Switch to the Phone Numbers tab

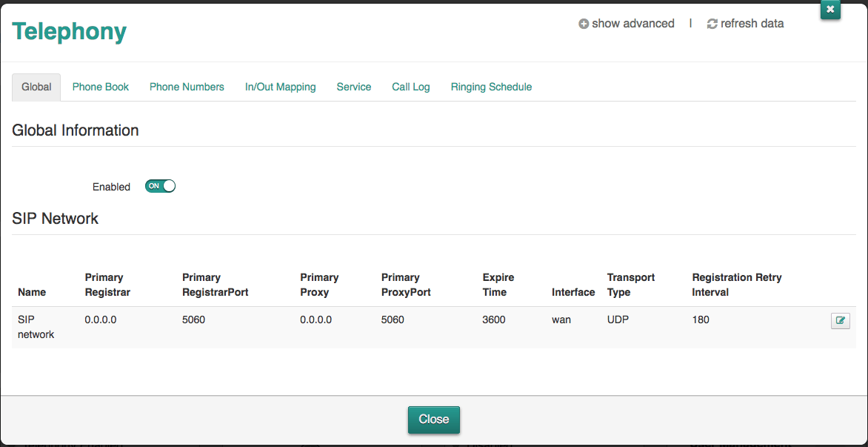[187, 87]
